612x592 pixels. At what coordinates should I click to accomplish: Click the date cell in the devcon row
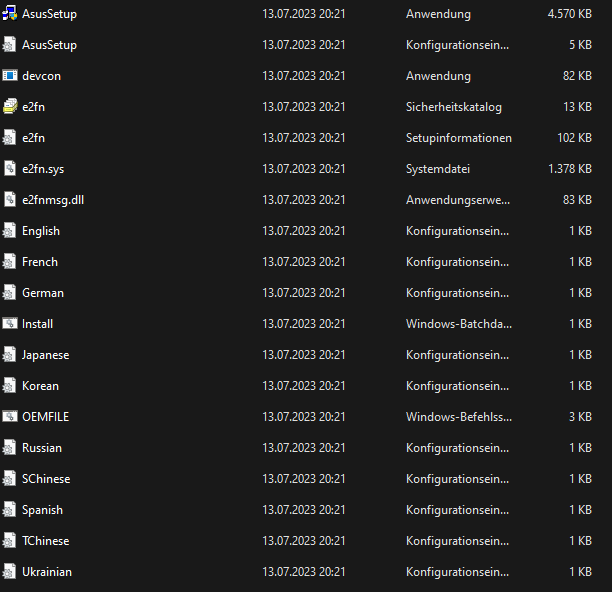tap(304, 76)
